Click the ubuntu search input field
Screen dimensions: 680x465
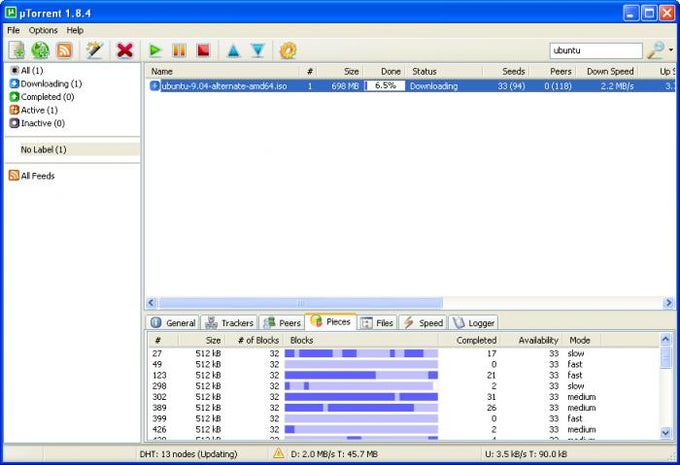[596, 50]
